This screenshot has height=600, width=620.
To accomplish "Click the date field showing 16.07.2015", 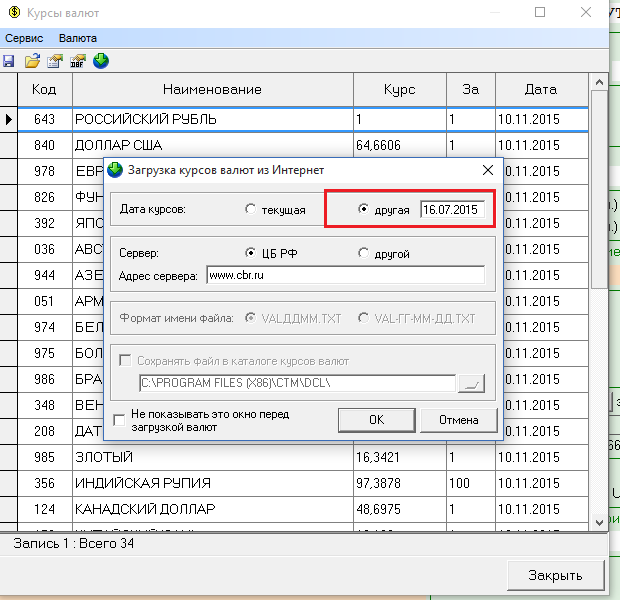I will (x=451, y=211).
